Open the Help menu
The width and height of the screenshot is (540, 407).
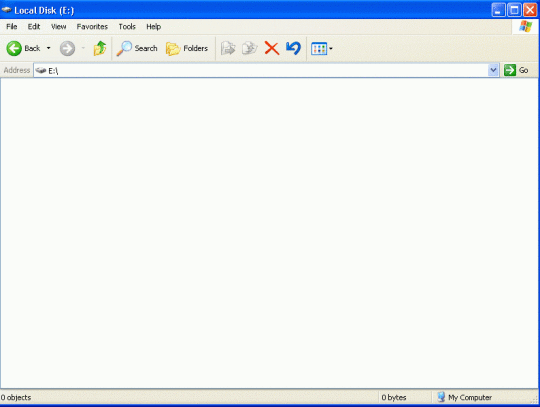(x=154, y=27)
